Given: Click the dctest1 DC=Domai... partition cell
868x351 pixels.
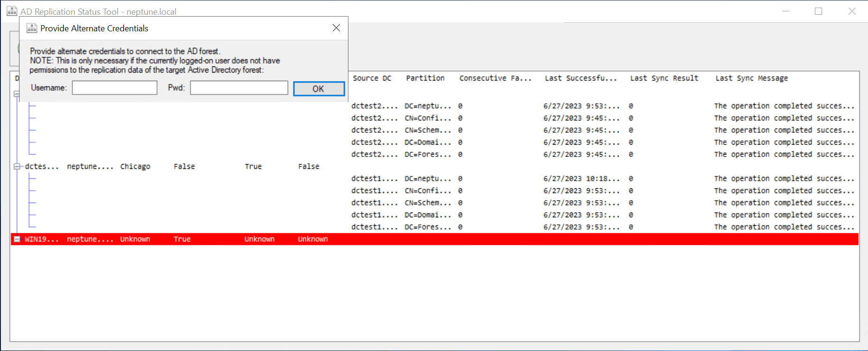Looking at the screenshot, I should pyautogui.click(x=428, y=215).
